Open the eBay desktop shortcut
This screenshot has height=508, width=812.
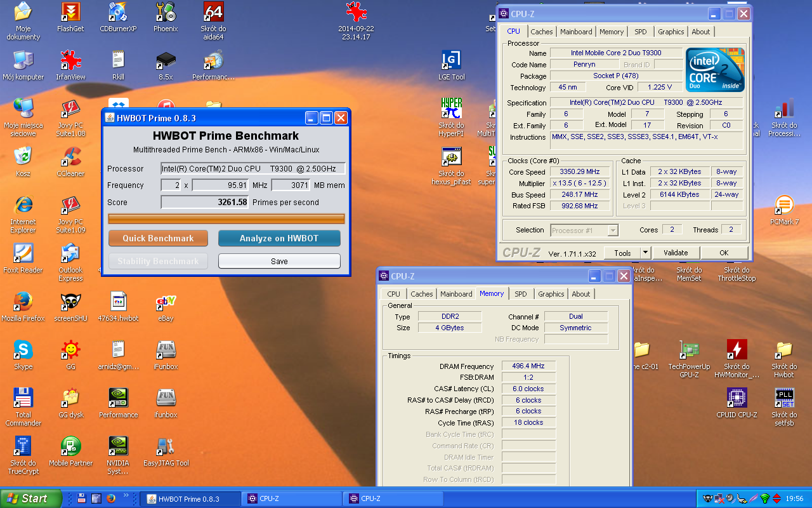coord(166,301)
